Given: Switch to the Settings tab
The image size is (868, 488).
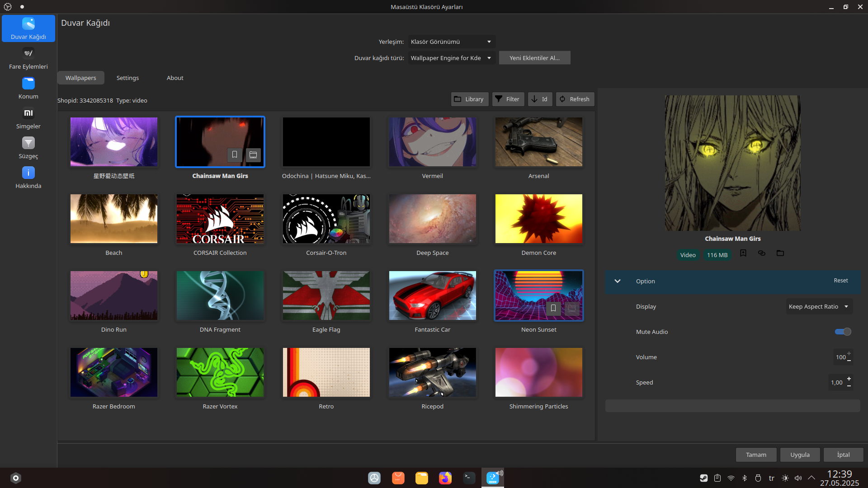Looking at the screenshot, I should tap(127, 78).
